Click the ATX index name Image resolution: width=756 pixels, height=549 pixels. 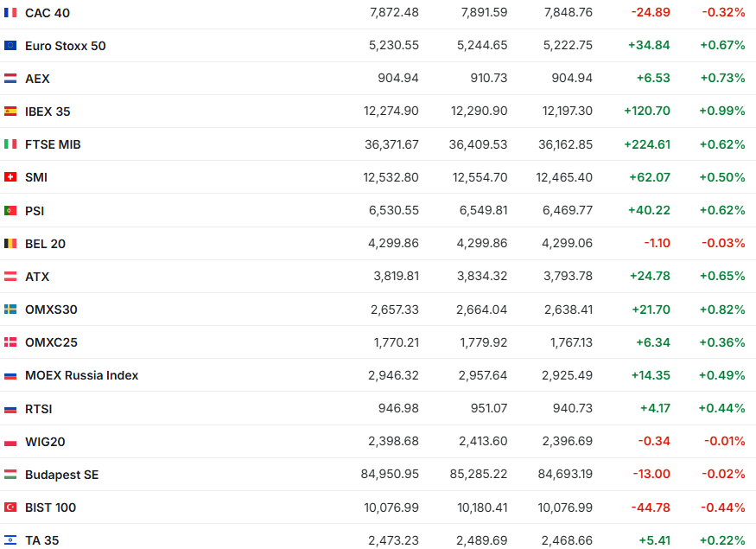[37, 277]
